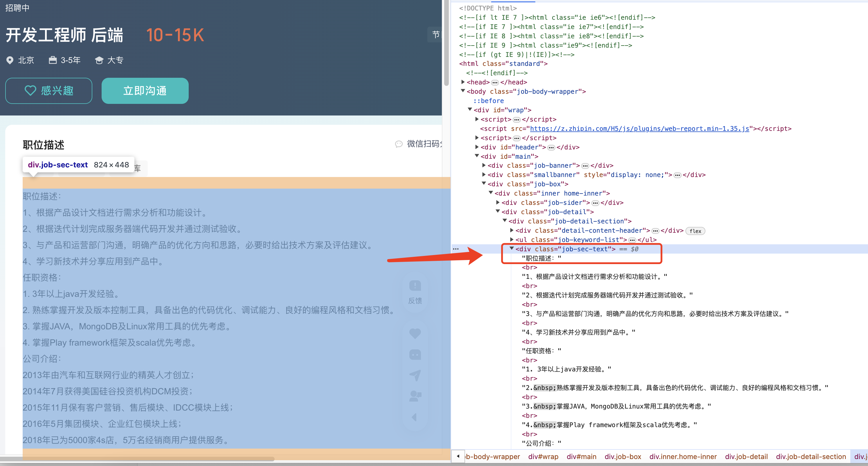
Task: Select div#main in the breadcrumb bar
Action: [x=581, y=457]
